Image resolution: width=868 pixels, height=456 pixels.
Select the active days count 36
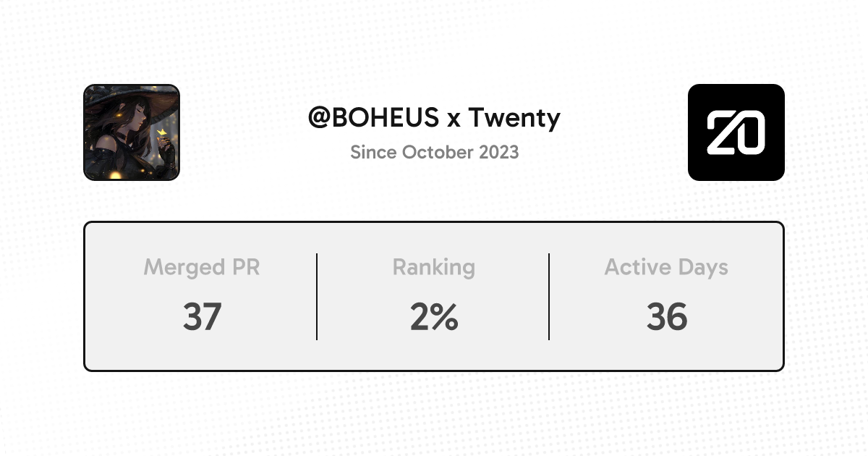click(x=666, y=317)
